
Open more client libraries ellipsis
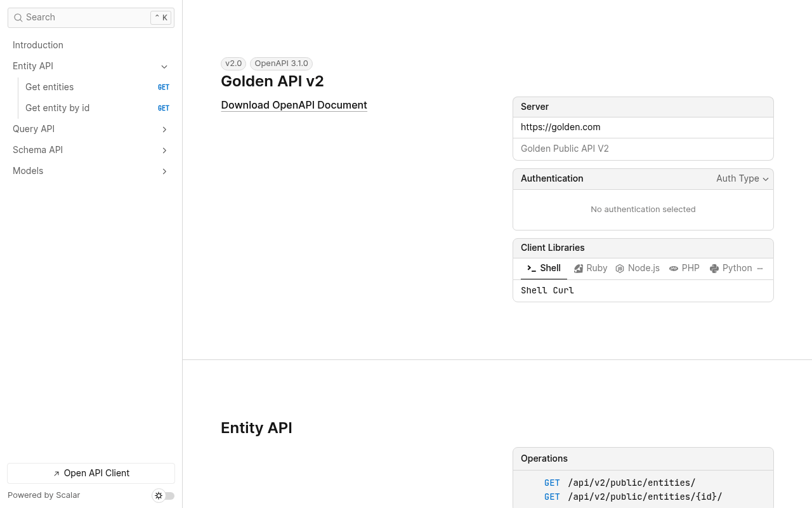(x=760, y=269)
